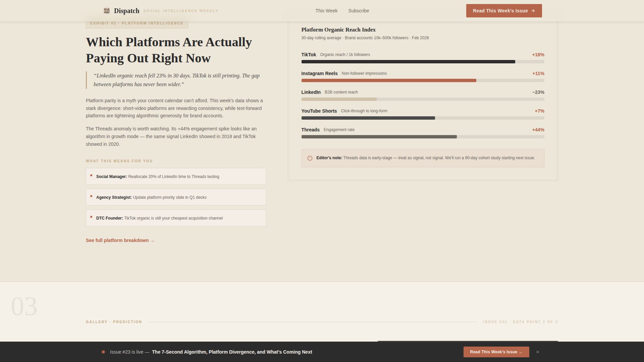Click the Issue #23 Data Point 3 of 3 label
644x362 pixels.
tap(520, 322)
